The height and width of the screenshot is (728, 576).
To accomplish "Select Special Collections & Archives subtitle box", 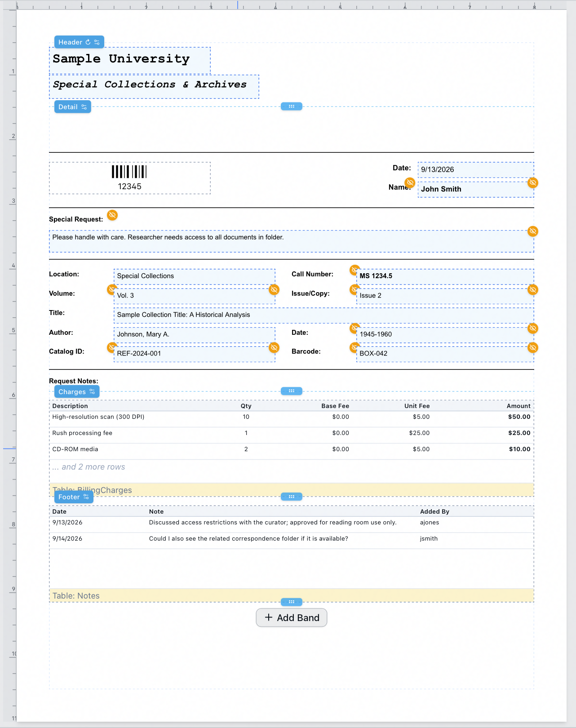I will click(x=154, y=86).
